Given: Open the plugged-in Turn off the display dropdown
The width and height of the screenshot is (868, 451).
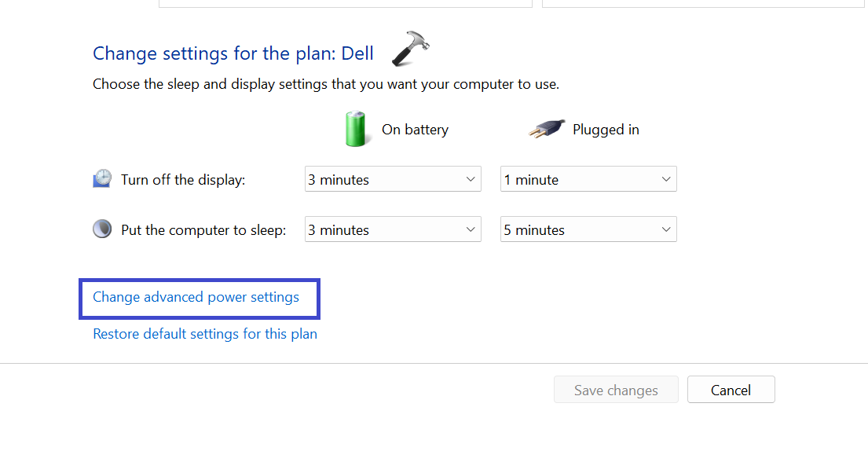Looking at the screenshot, I should coord(588,179).
